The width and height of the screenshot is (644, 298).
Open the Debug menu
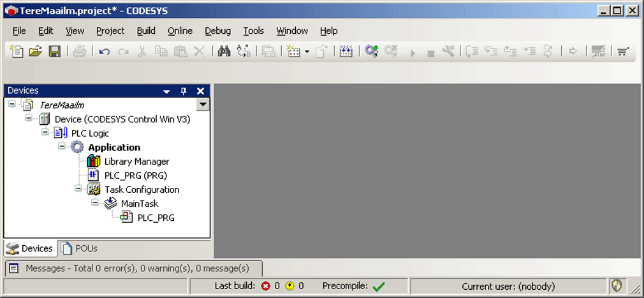[217, 31]
